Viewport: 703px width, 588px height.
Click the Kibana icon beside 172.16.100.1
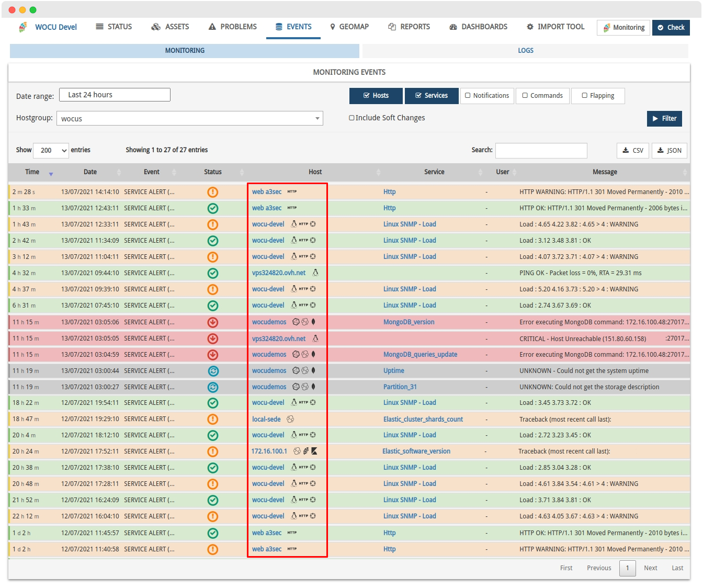point(314,451)
